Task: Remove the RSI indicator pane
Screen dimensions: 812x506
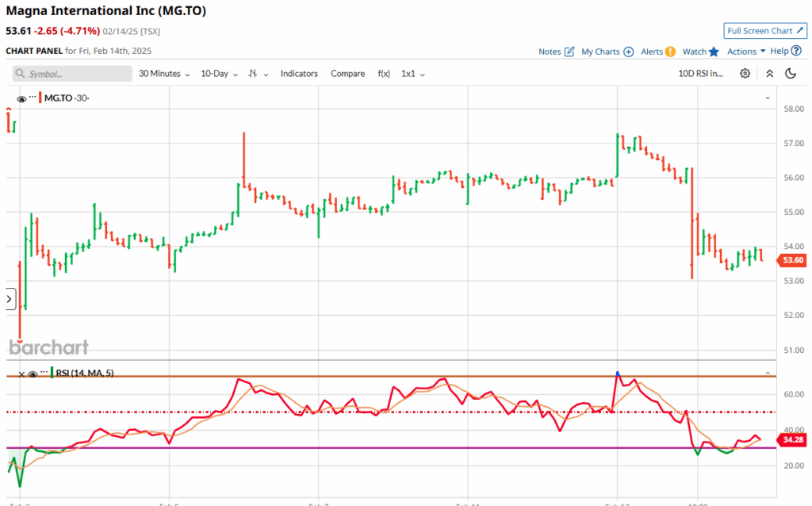Action: click(x=21, y=373)
